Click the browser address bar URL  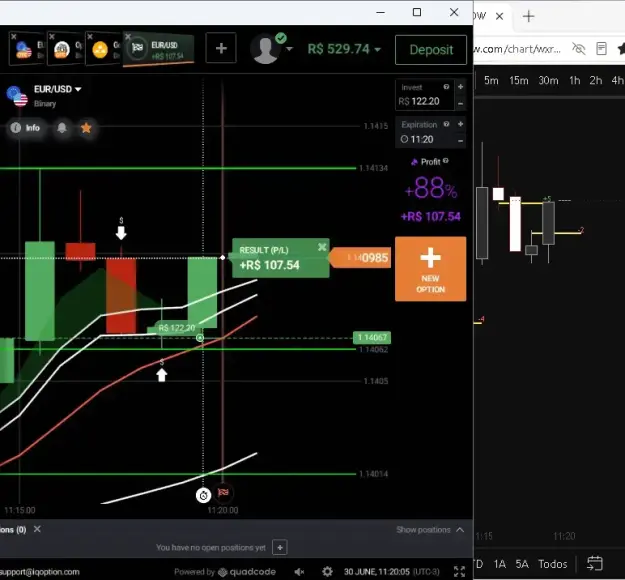(518, 49)
